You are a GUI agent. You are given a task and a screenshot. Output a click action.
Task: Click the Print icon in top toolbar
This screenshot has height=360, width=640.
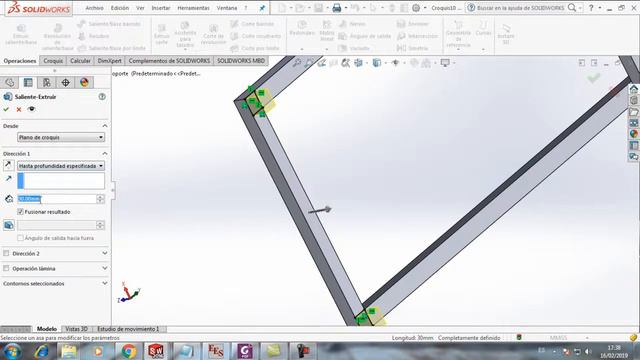click(x=337, y=8)
